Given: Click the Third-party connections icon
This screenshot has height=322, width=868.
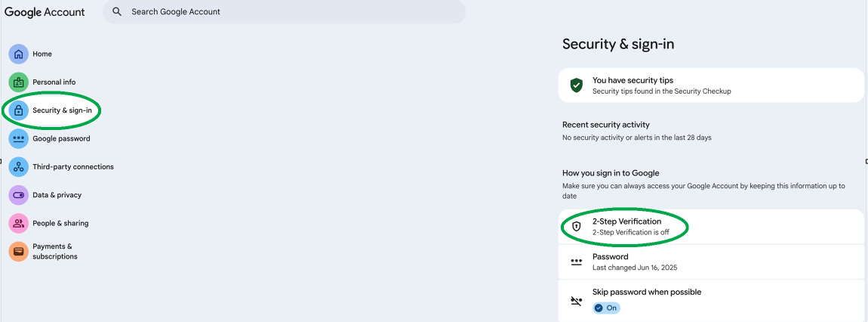Looking at the screenshot, I should [x=19, y=167].
